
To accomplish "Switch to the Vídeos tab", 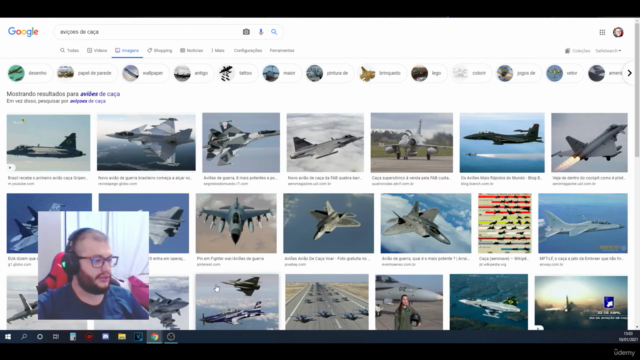I will (97, 51).
